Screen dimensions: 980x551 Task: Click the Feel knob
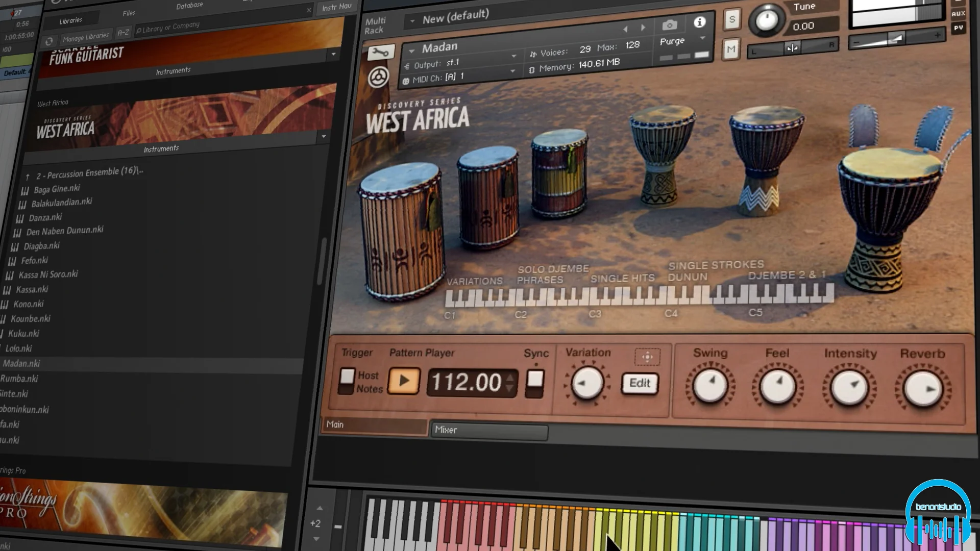[x=778, y=387]
